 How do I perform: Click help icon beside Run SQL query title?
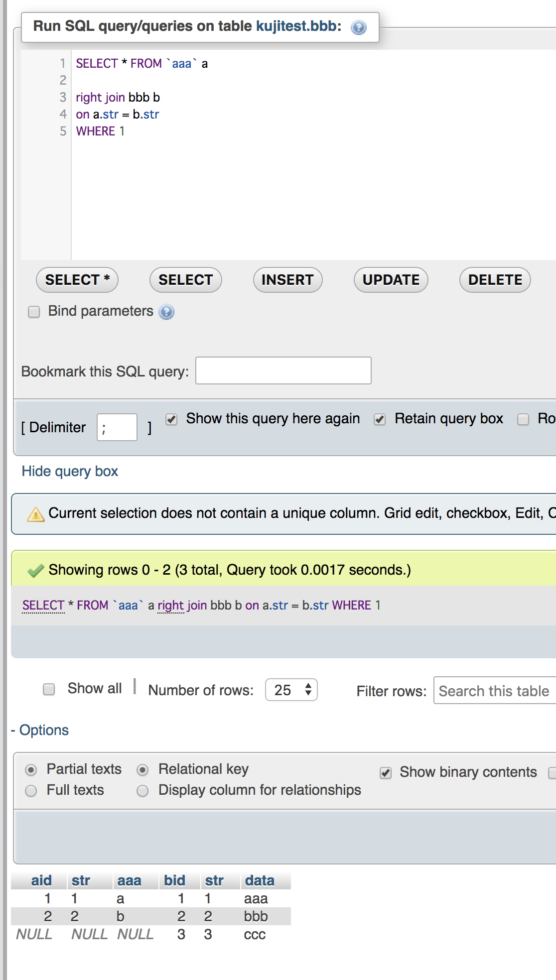[359, 27]
